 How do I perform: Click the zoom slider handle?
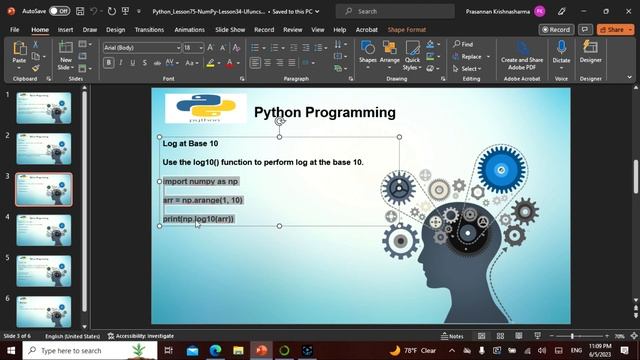(x=572, y=336)
